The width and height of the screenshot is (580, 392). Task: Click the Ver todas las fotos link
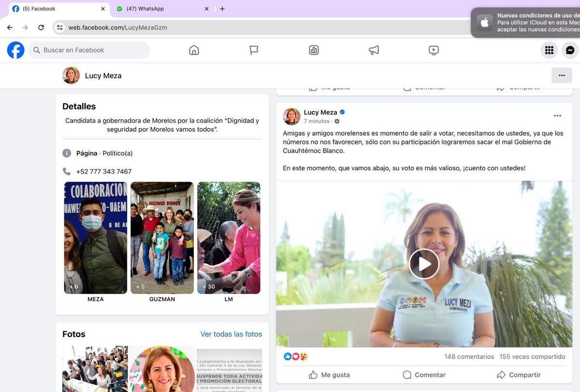(x=231, y=334)
